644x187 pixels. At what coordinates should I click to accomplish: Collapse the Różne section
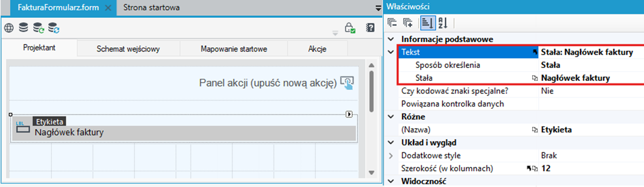point(391,117)
